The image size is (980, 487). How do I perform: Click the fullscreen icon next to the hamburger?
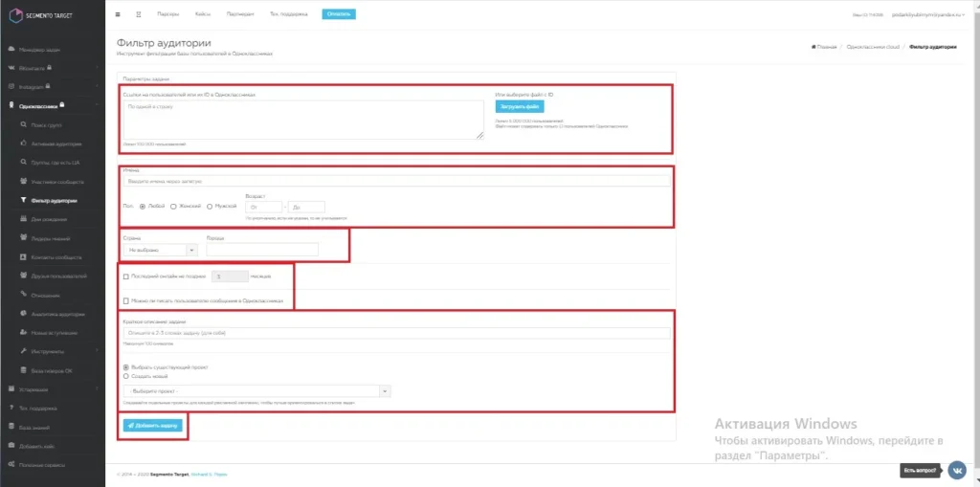click(139, 13)
